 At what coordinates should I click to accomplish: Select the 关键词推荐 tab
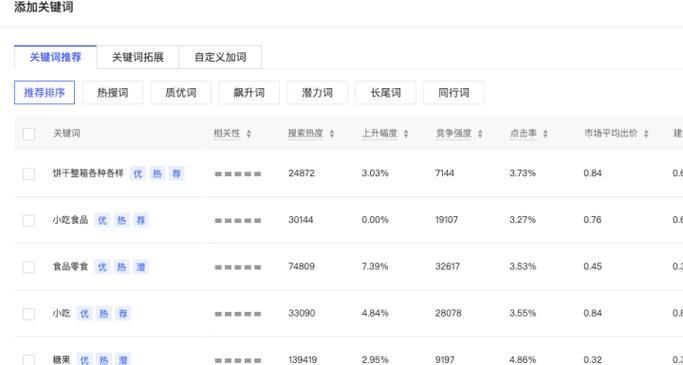55,57
